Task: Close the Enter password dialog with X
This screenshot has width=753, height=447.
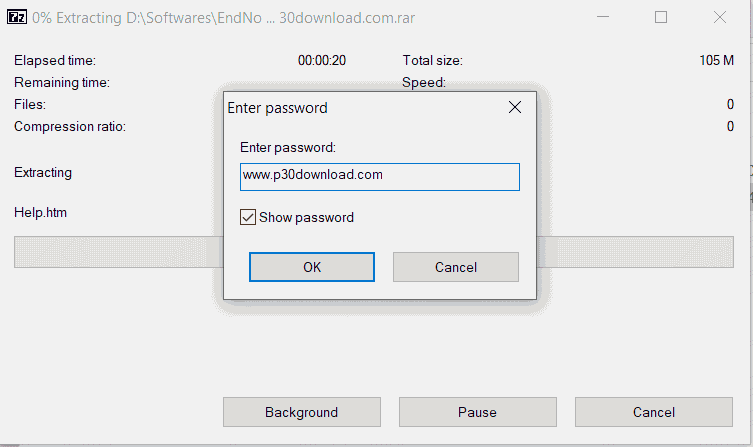Action: (x=515, y=107)
